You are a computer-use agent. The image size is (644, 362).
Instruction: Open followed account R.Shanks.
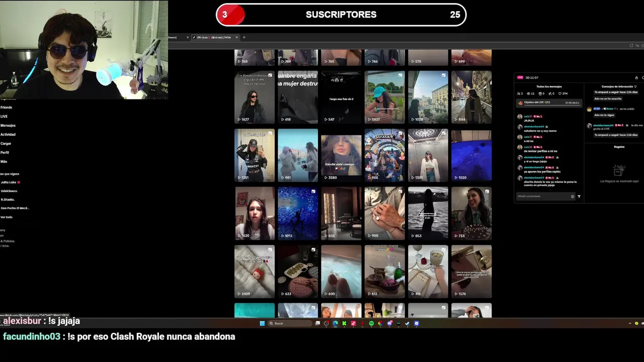tap(7, 200)
